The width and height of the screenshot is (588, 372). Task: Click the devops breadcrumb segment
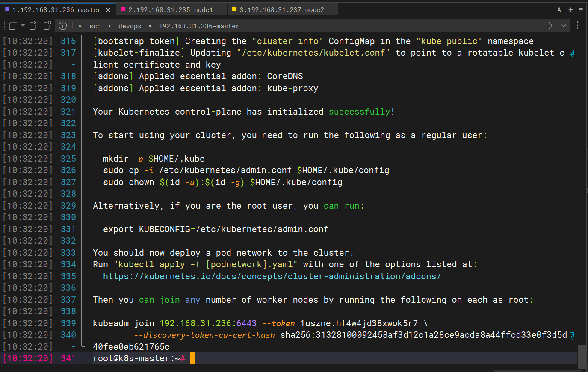(130, 26)
